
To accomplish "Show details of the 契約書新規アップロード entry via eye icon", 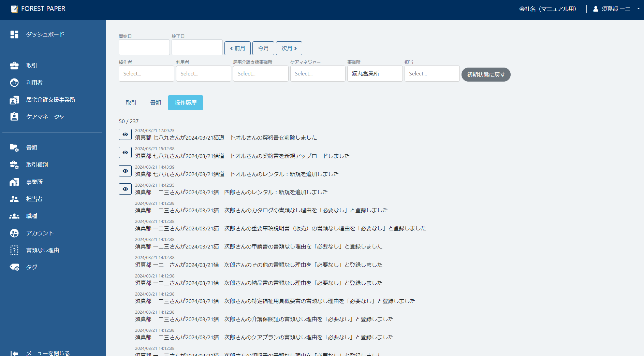I will (125, 152).
